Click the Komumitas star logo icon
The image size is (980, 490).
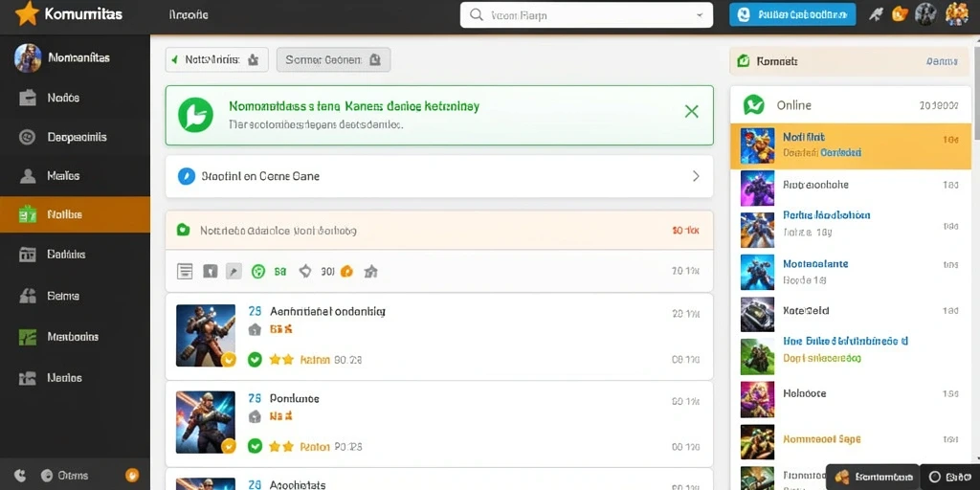click(x=27, y=13)
